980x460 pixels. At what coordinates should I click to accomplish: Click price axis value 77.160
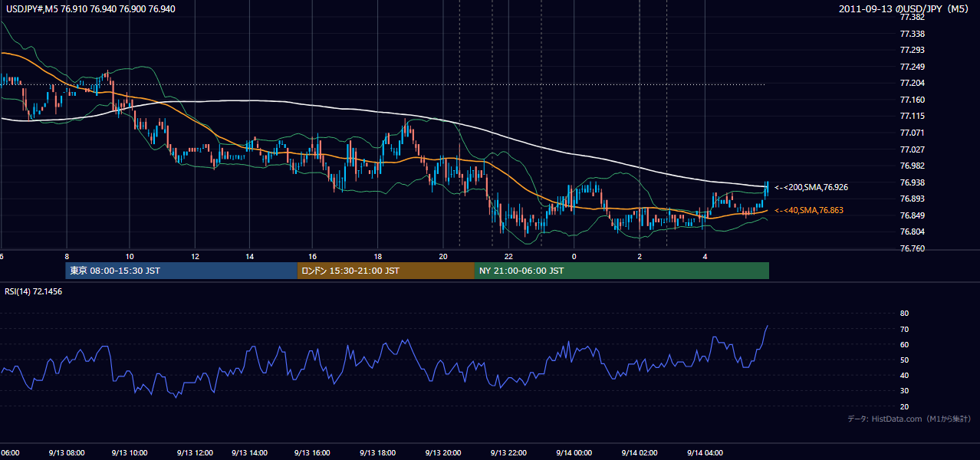912,100
